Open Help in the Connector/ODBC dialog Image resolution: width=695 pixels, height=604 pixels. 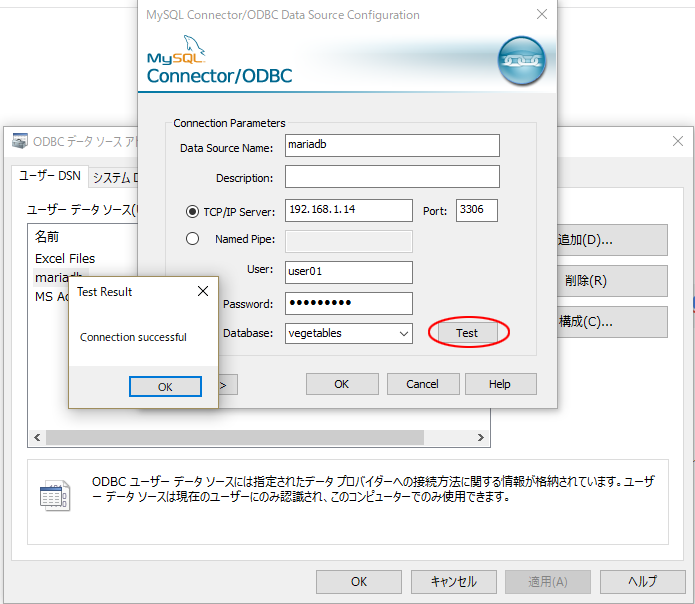(500, 384)
